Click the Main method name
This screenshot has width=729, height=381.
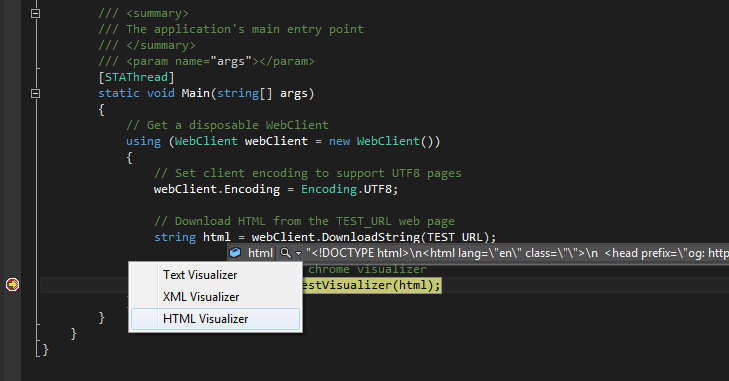[195, 93]
